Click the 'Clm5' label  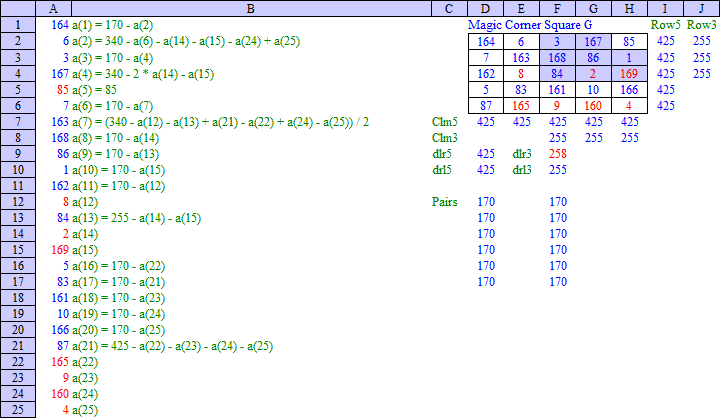[x=445, y=121]
